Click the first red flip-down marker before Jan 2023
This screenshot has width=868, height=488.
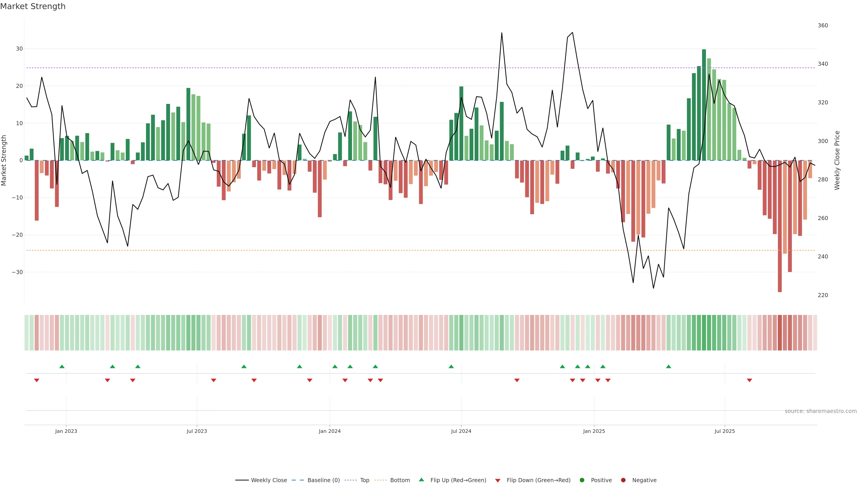coord(37,380)
